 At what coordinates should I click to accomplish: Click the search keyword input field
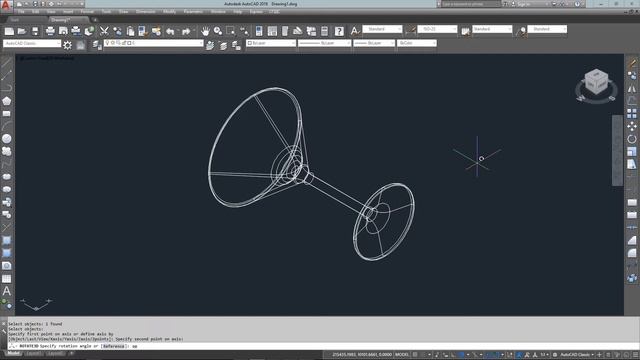[471, 4]
